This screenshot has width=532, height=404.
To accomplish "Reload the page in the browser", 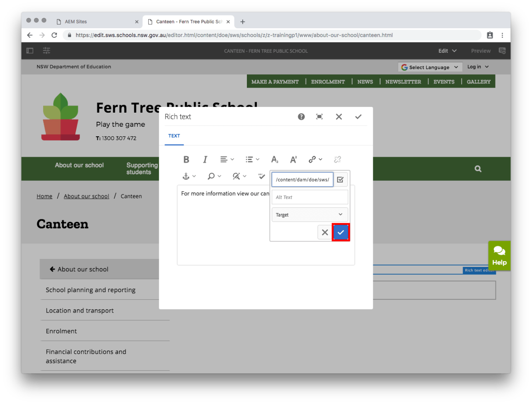I will (x=54, y=35).
